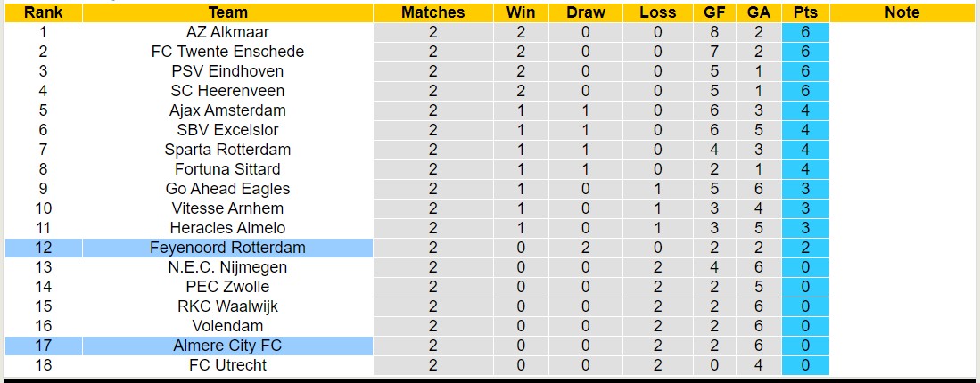This screenshot has width=980, height=383.
Task: Select PSV Eindhoven in the table
Action: (x=227, y=71)
